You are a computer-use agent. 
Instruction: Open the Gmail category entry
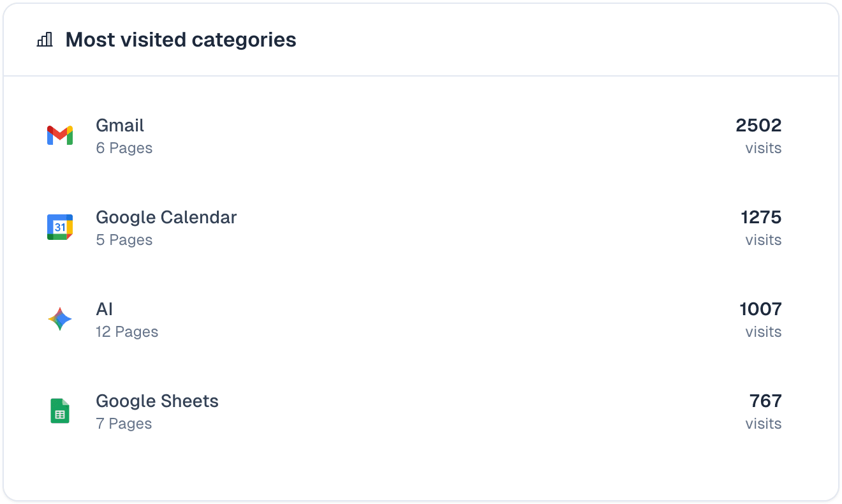point(119,125)
